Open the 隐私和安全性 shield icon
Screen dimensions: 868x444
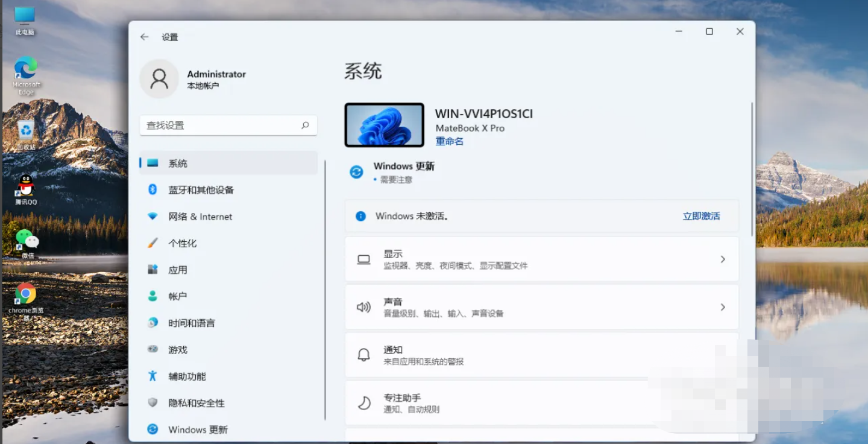coord(153,402)
